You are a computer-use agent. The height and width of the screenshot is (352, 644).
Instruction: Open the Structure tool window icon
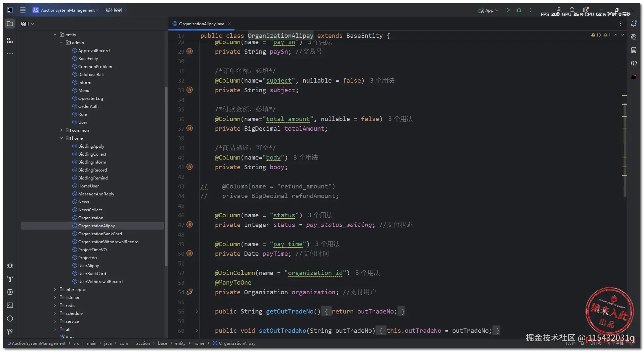[x=10, y=40]
